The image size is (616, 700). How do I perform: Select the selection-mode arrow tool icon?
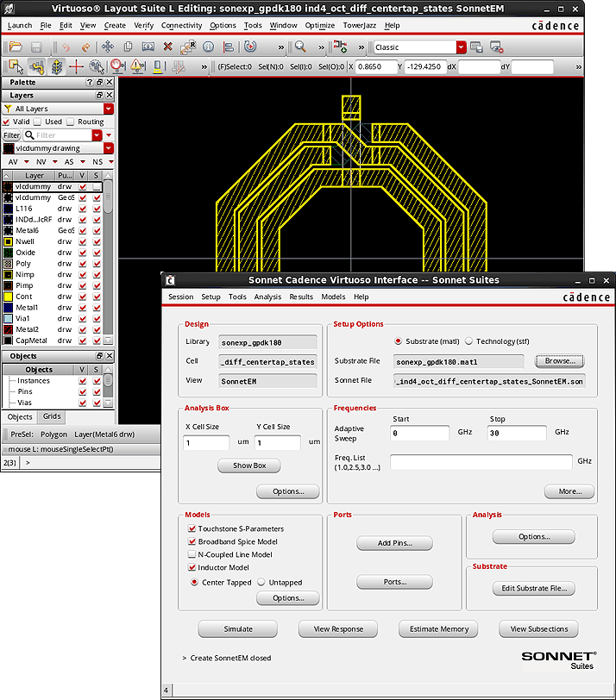point(16,67)
